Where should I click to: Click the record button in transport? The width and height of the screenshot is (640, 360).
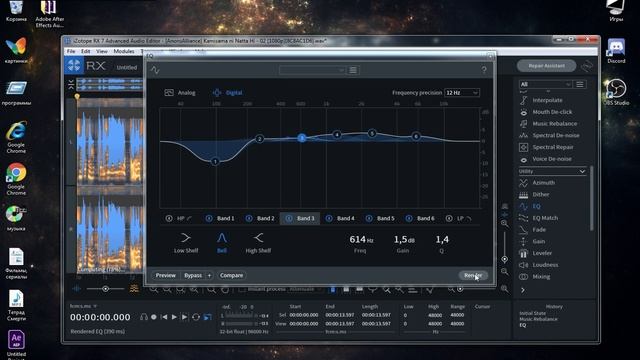tap(154, 317)
